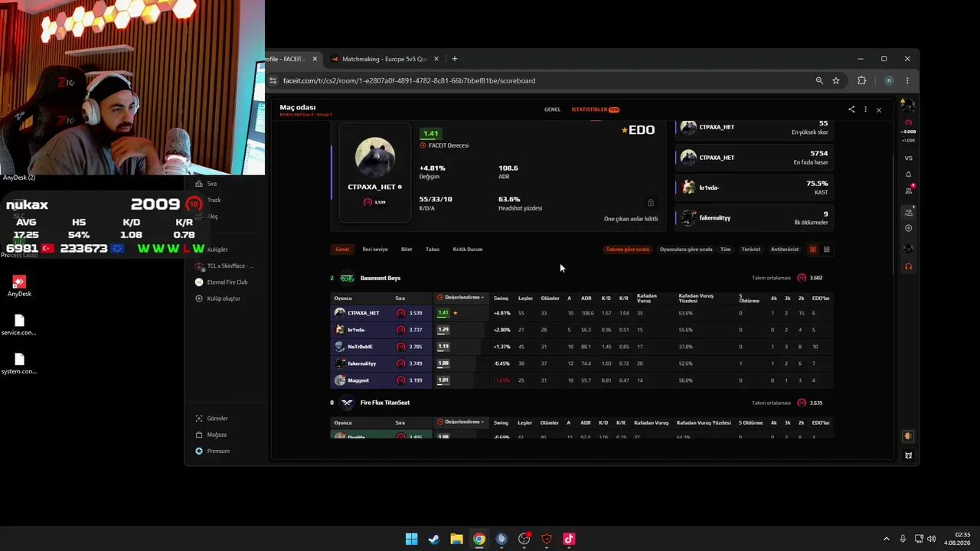
Task: Open Chrome extensions puzzle icon
Action: (x=861, y=80)
